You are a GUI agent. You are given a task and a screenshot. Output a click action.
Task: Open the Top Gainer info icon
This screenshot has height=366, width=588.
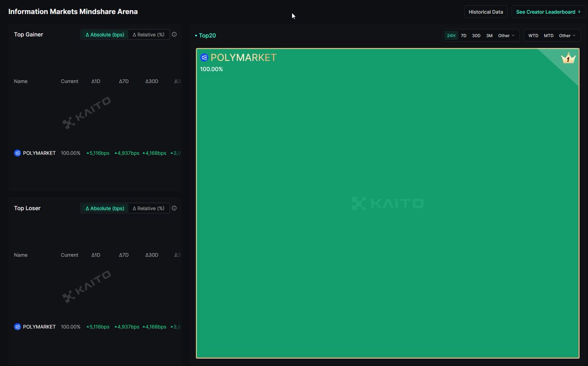[x=174, y=34]
